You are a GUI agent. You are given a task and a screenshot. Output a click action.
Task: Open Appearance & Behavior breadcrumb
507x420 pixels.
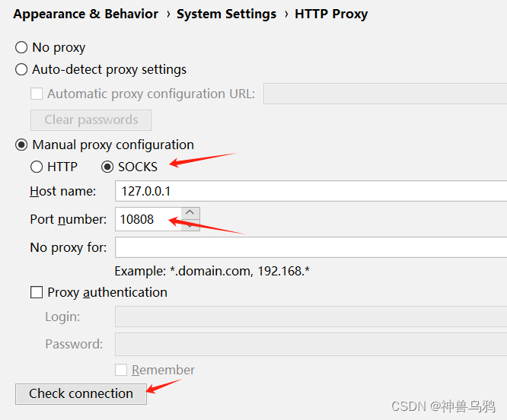click(x=86, y=14)
